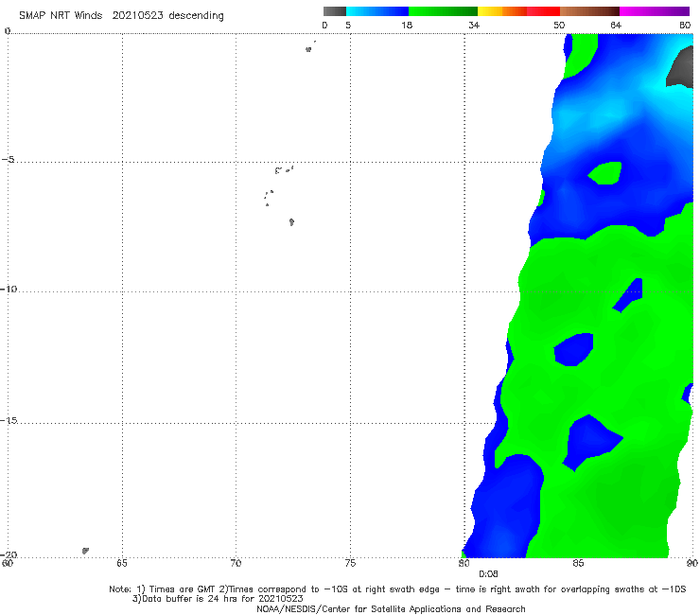Click the swath time label 'D:08'
The image size is (700, 615).
click(488, 574)
